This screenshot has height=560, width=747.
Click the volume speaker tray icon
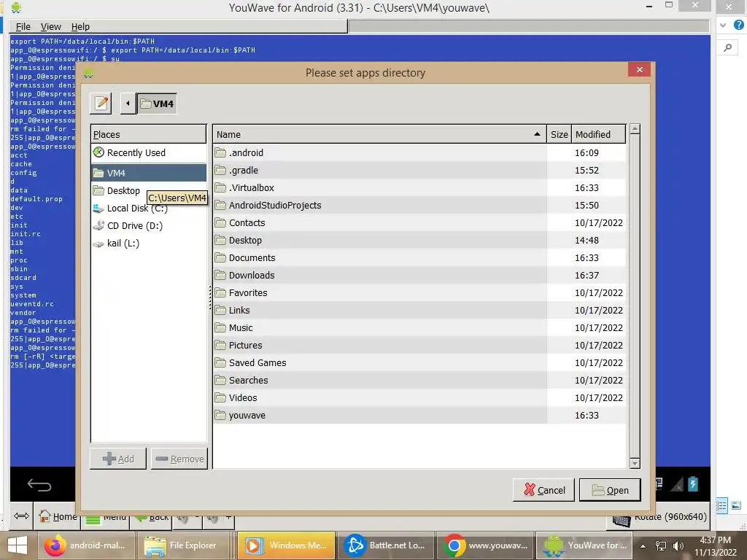click(x=678, y=546)
